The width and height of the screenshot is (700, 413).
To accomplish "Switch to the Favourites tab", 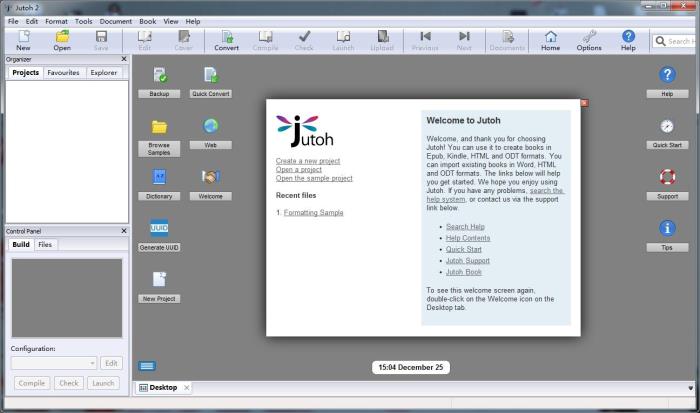I will [63, 73].
